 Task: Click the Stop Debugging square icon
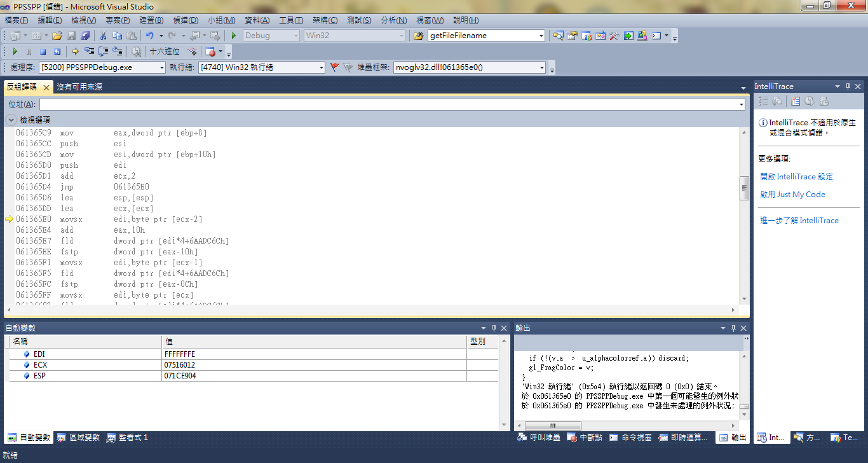tap(43, 52)
